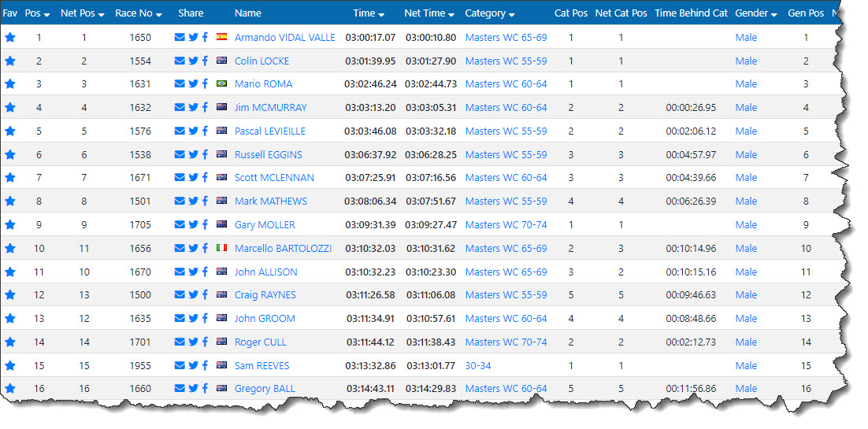Select time behind 00:11:56.86 cell
This screenshot has height=429, width=868.
(x=691, y=389)
